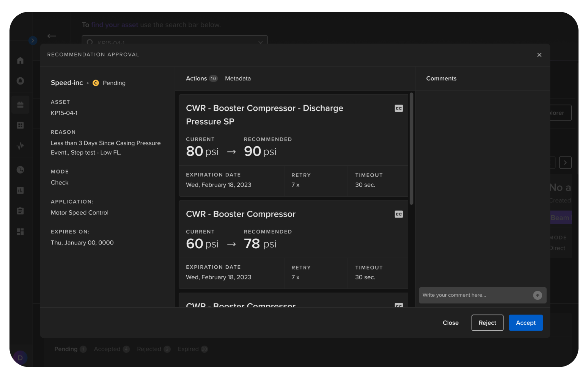588x379 pixels.
Task: Open the clipboard icon in sidebar
Action: (20, 211)
